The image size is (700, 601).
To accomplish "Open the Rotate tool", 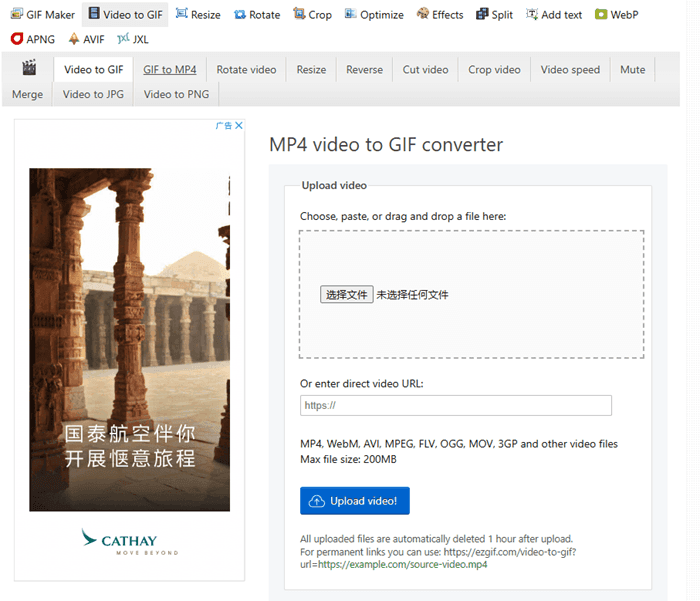I will pos(257,15).
